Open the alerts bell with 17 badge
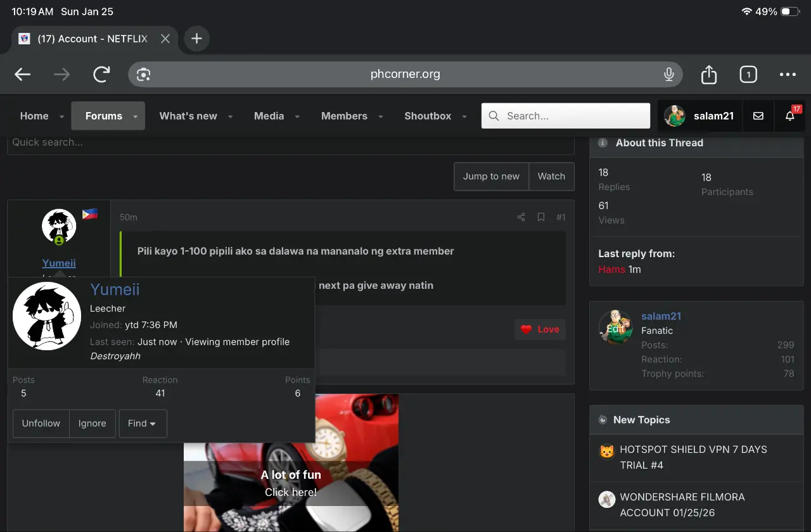The image size is (811, 532). pos(789,116)
